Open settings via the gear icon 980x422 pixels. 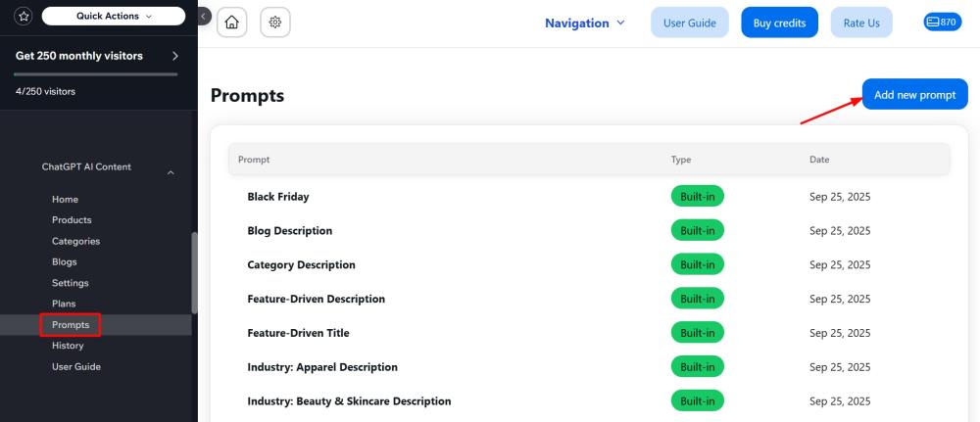(274, 23)
